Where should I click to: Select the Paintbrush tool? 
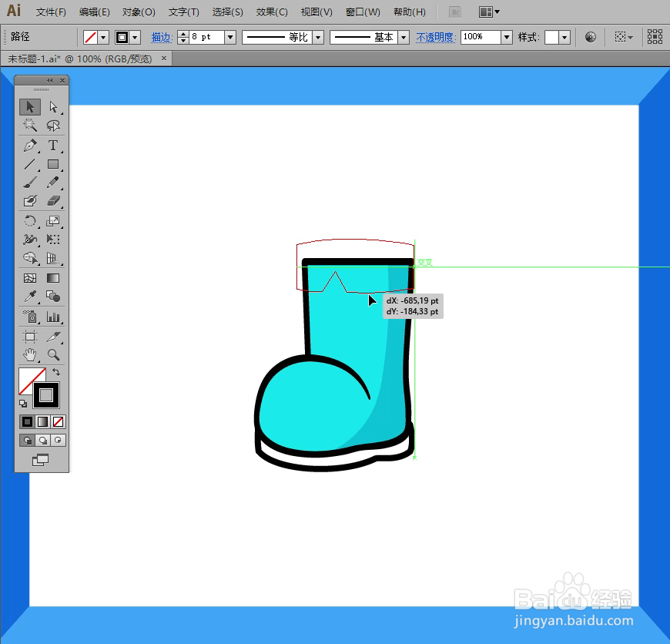click(x=30, y=183)
